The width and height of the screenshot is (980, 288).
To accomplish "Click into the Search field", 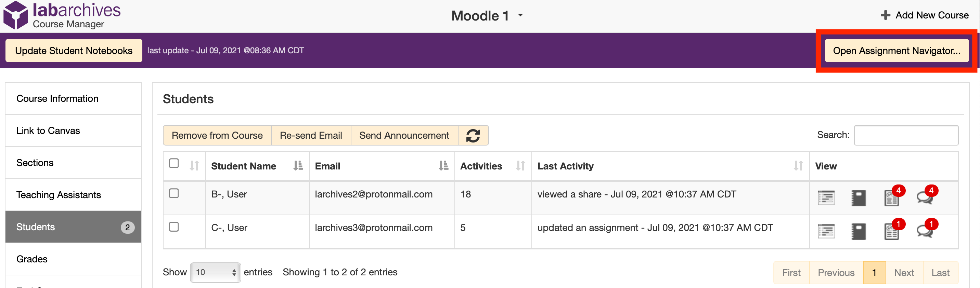I will (906, 135).
